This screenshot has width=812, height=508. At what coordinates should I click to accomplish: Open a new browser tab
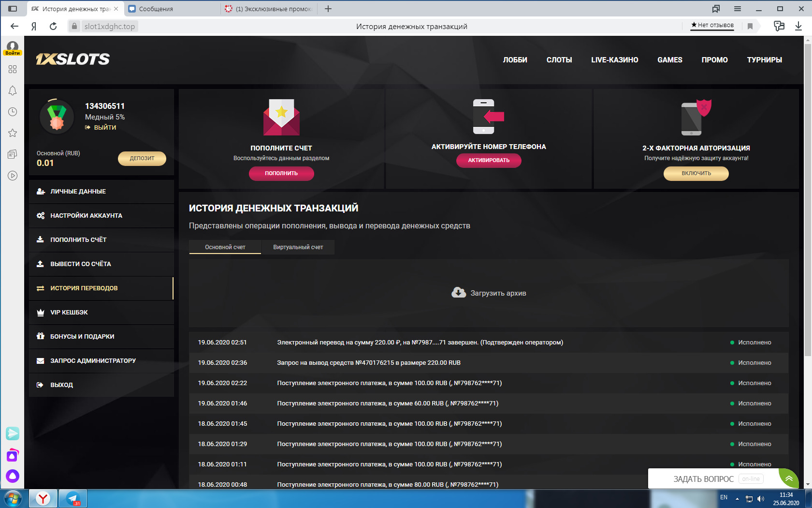point(328,9)
